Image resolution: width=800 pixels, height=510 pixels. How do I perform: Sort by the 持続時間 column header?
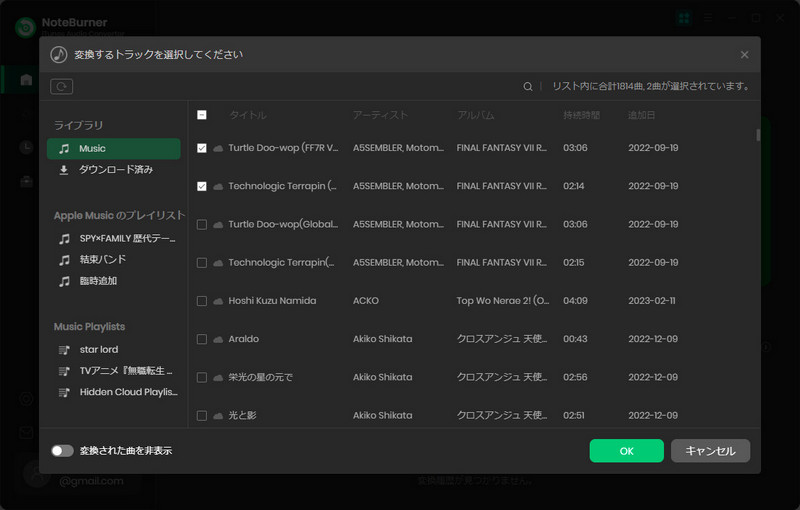click(581, 115)
